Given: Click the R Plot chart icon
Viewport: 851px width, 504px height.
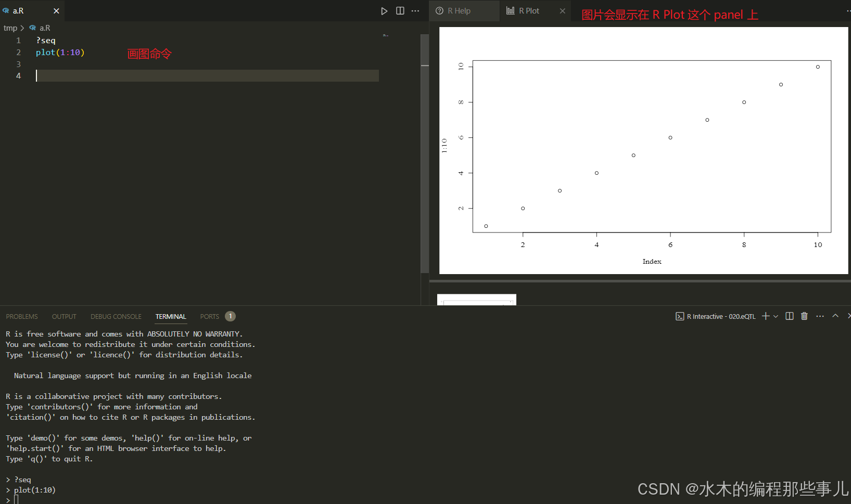Looking at the screenshot, I should (x=511, y=11).
